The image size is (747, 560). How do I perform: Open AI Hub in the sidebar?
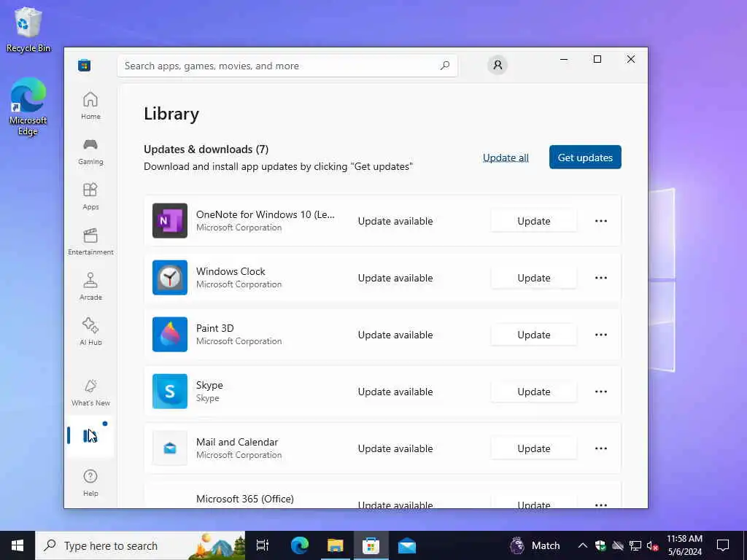point(90,332)
